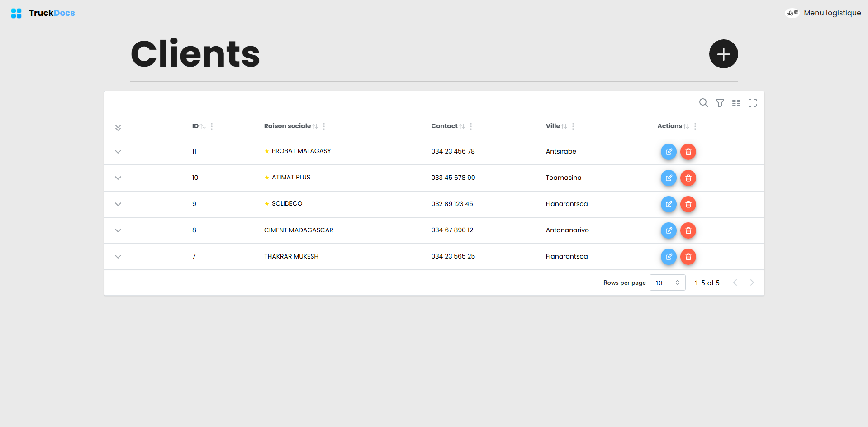Expand the SOLIDECO row
The height and width of the screenshot is (427, 868).
[x=118, y=204]
